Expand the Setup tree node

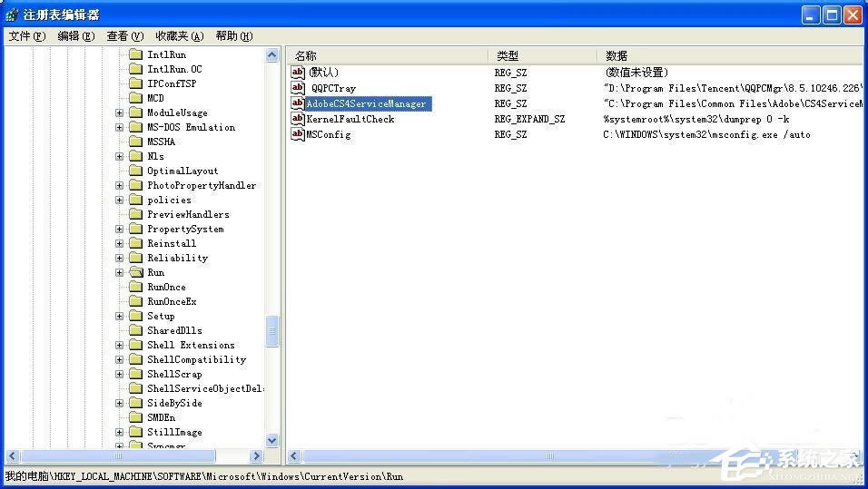[119, 316]
